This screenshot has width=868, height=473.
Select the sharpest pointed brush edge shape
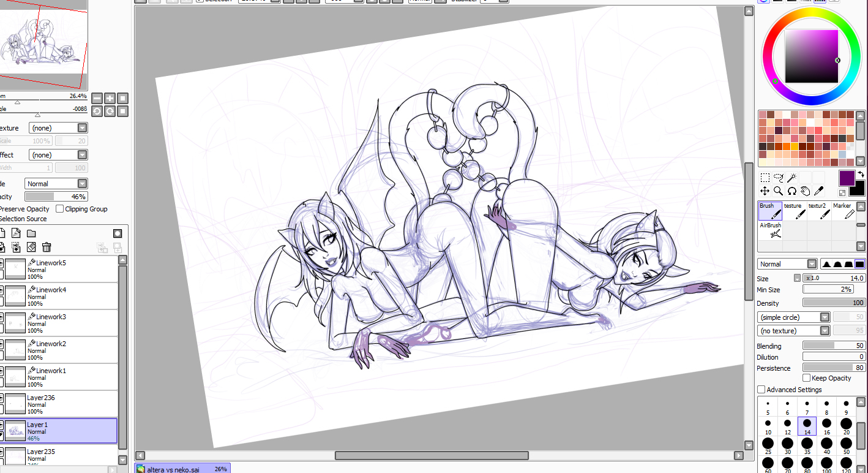(826, 264)
